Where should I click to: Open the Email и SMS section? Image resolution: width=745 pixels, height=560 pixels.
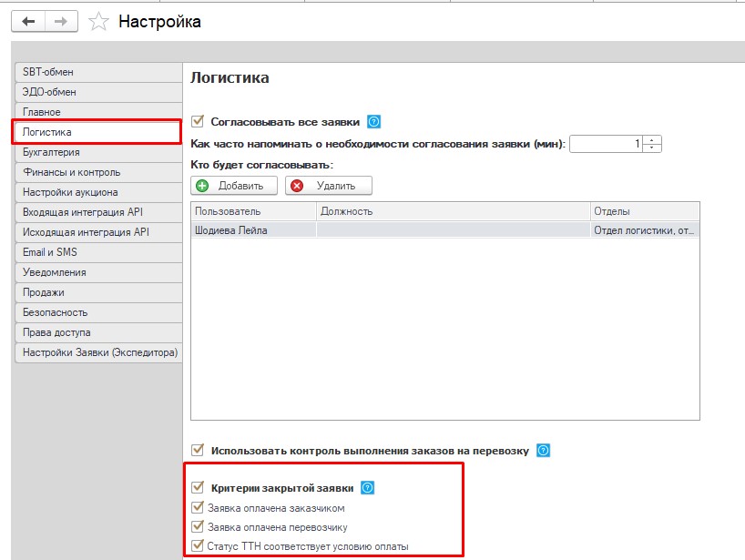point(99,252)
